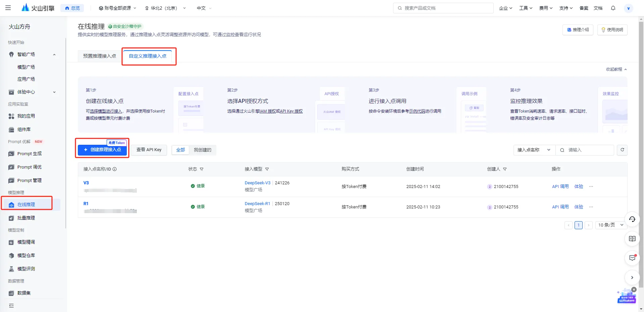
Task: Collapse the sidebar using the bottom-left icon
Action: 11,305
